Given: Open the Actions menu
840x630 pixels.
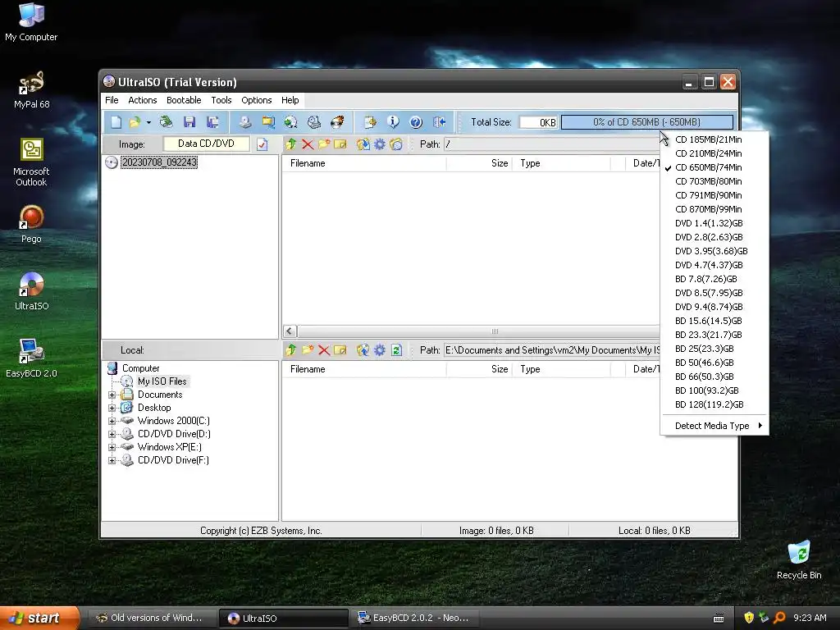Looking at the screenshot, I should 143,100.
